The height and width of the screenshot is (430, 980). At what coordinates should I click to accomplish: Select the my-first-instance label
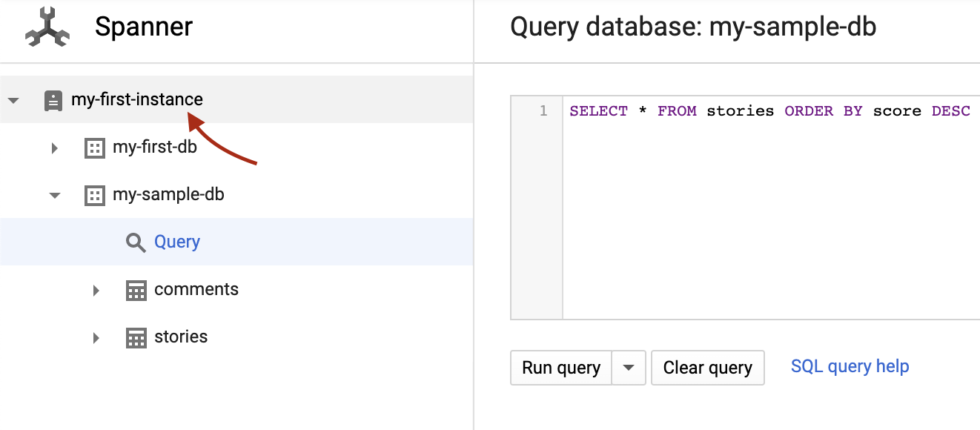[136, 99]
